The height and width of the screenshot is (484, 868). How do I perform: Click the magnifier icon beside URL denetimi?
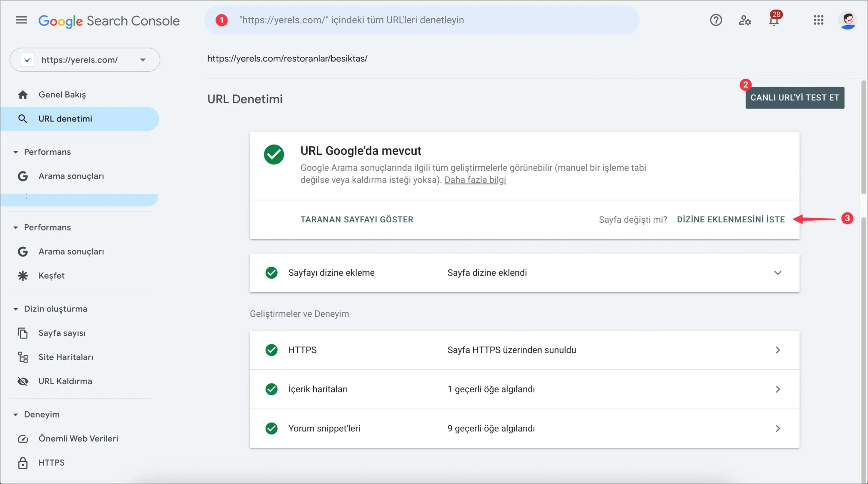click(23, 119)
